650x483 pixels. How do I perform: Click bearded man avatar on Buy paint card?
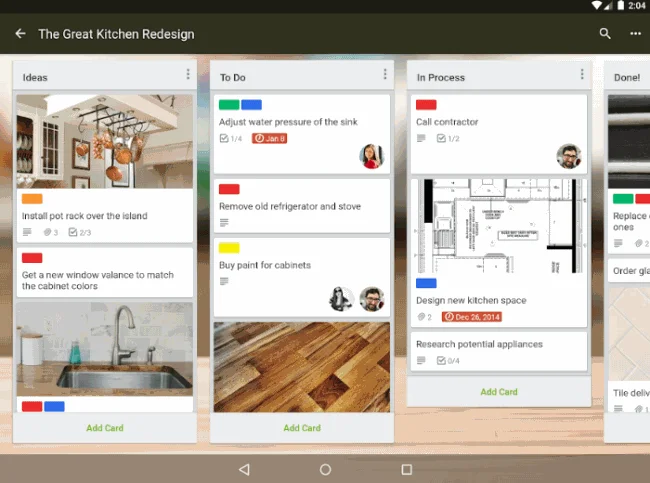pyautogui.click(x=372, y=299)
